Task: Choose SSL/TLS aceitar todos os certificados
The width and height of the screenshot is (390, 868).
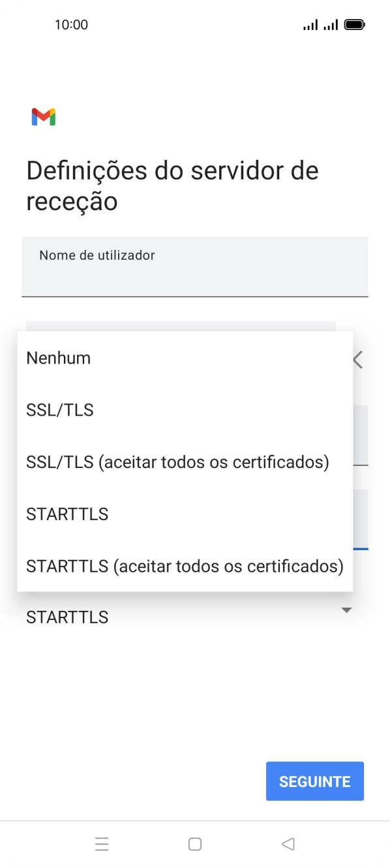Action: (177, 461)
